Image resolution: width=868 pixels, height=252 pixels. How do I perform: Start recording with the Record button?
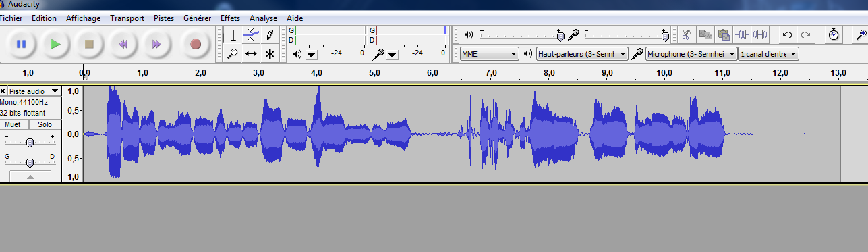tap(196, 44)
